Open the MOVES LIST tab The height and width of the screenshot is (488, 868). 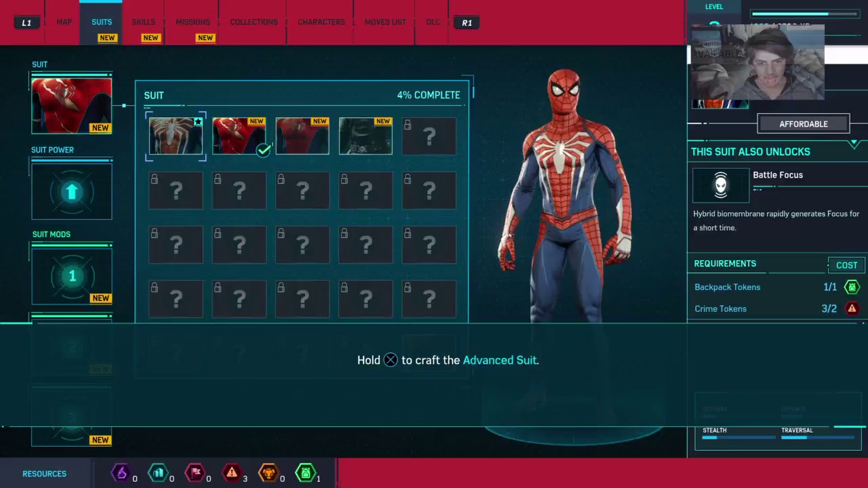pos(385,22)
